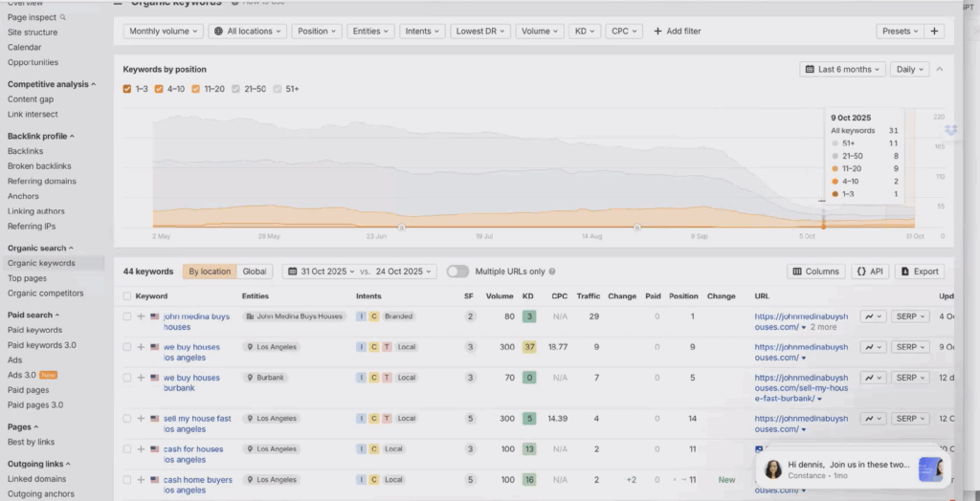The width and height of the screenshot is (980, 501).
Task: Toggle the 1–3 position checkbox
Action: click(x=128, y=89)
